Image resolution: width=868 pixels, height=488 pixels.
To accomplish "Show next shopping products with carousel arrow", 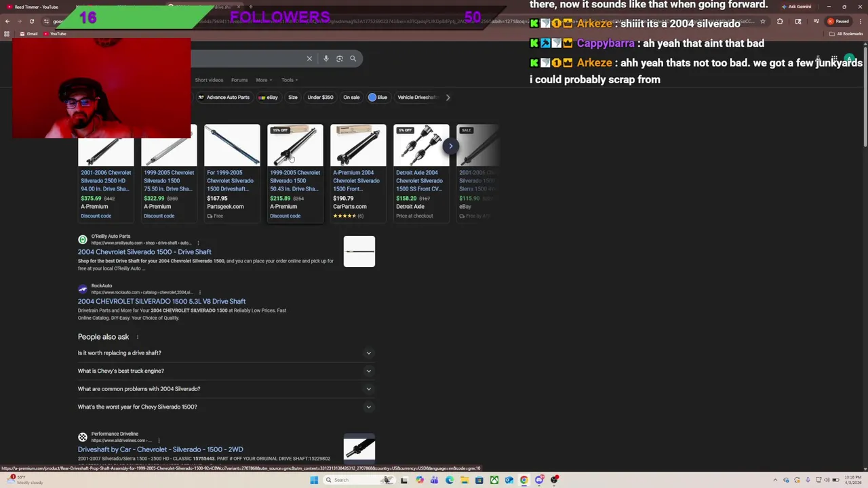I will click(450, 146).
